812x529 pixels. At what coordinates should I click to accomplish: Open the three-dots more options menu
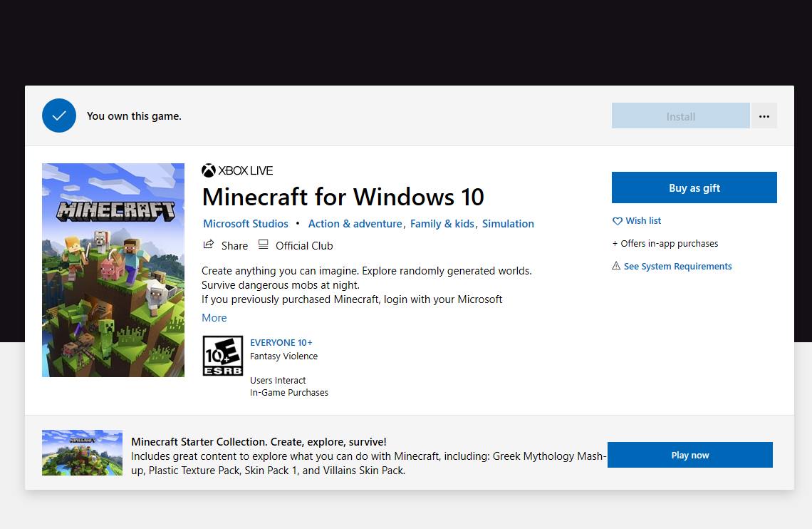point(764,116)
